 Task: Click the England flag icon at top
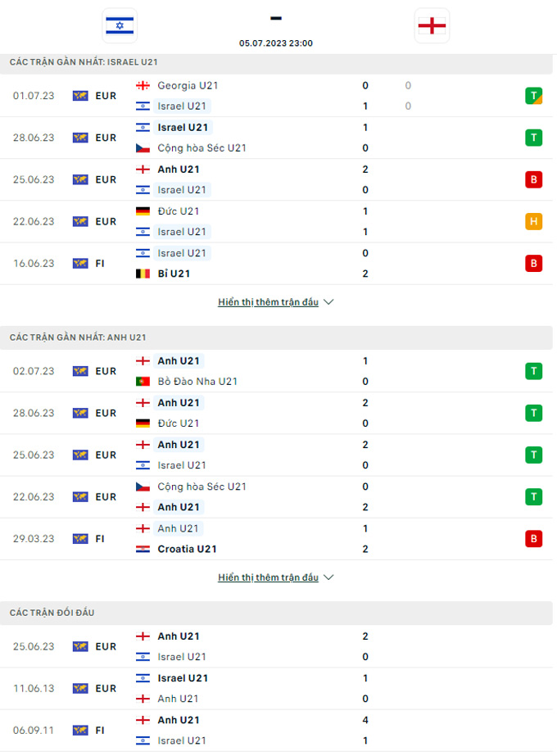pyautogui.click(x=432, y=25)
